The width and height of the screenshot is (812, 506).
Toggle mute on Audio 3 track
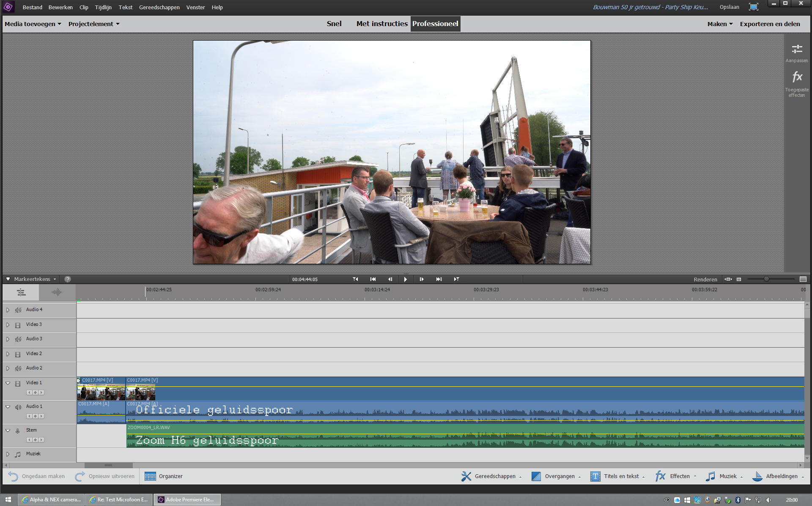tap(18, 339)
